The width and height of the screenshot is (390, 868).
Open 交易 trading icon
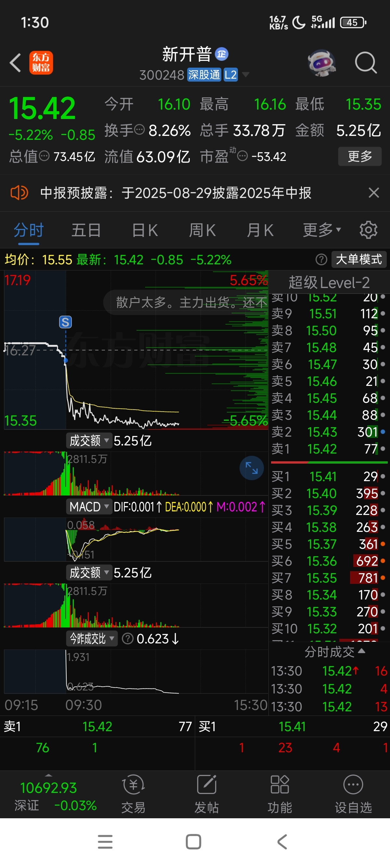(133, 794)
